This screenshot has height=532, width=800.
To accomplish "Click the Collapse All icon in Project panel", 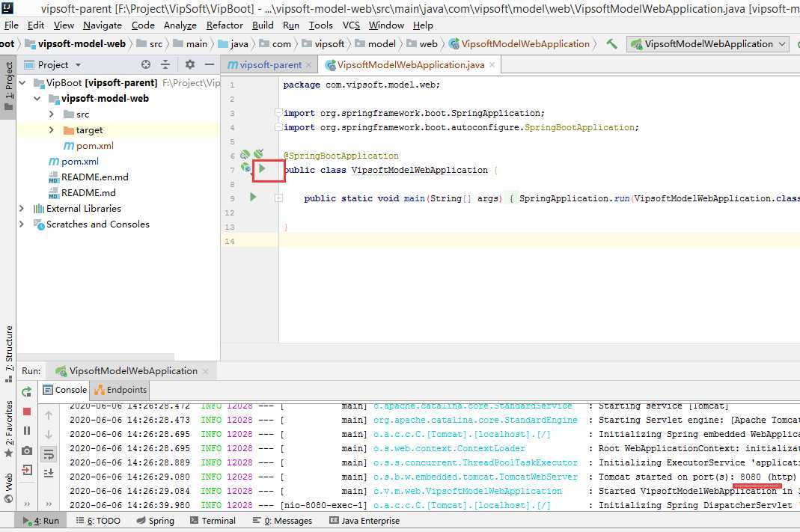I will coord(165,64).
